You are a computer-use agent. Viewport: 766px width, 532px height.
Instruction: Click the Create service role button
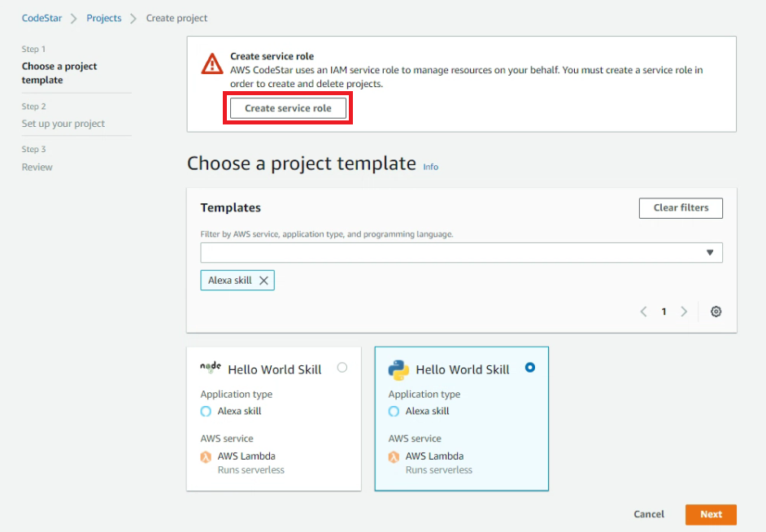[288, 108]
